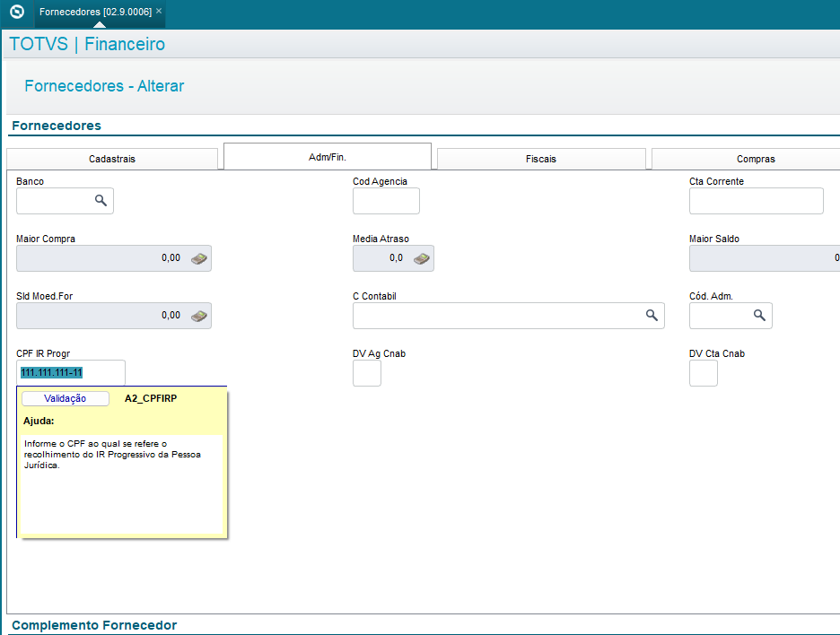Image resolution: width=840 pixels, height=635 pixels.
Task: Open the Banco lookup magnifier
Action: 101,200
